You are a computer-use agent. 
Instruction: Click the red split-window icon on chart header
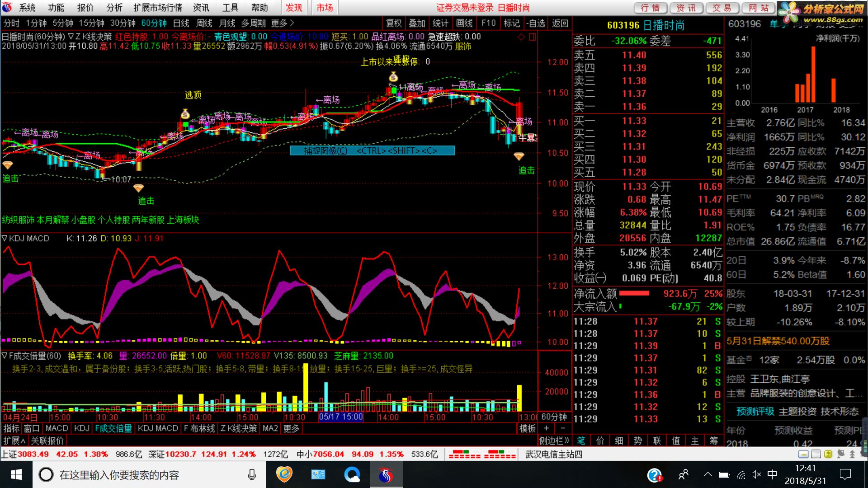tap(532, 37)
